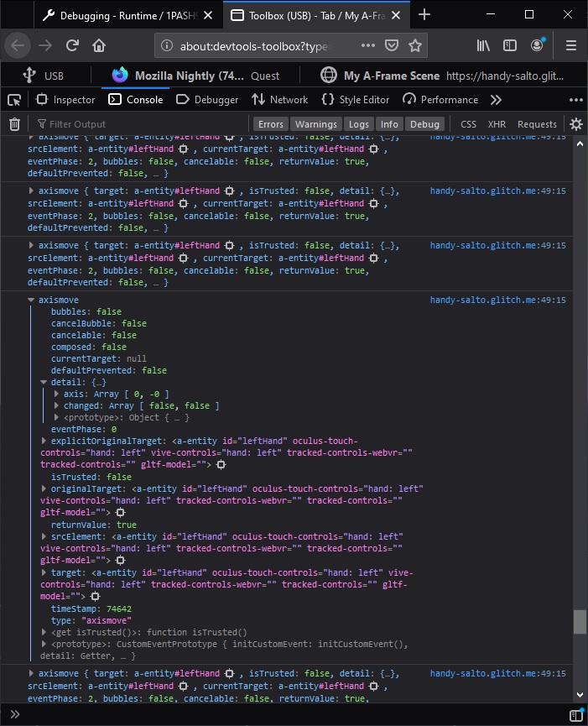
Task: Open the Performance panel
Action: point(440,100)
